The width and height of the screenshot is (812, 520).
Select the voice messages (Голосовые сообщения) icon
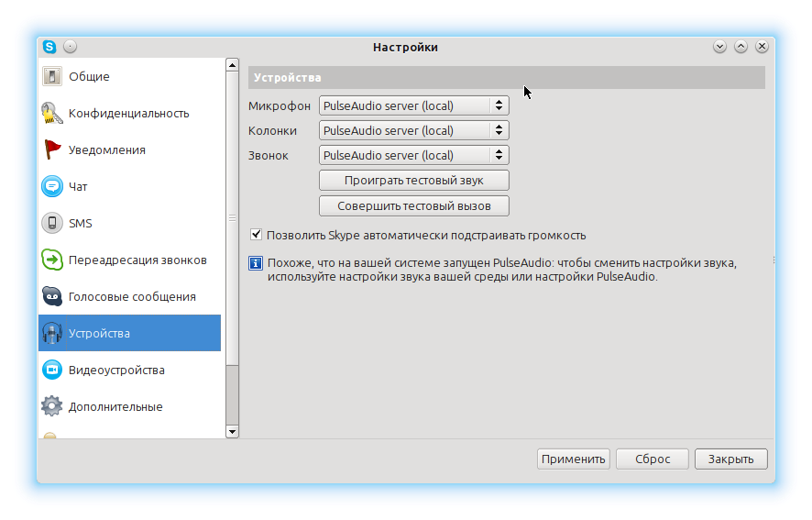(x=52, y=296)
